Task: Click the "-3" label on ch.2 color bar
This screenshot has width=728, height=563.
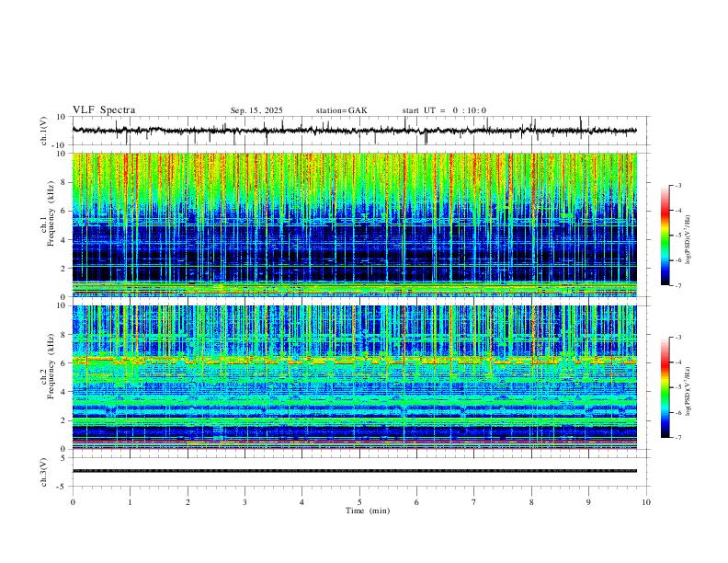Action: tap(678, 338)
